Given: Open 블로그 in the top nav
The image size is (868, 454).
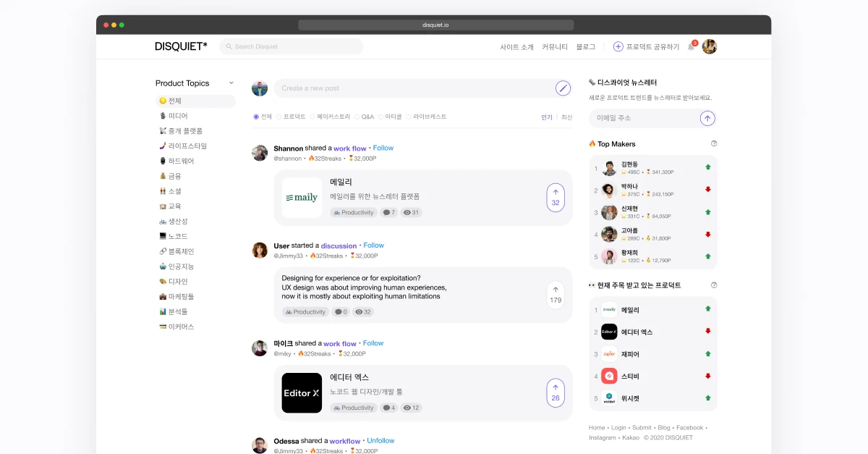Looking at the screenshot, I should pos(586,46).
